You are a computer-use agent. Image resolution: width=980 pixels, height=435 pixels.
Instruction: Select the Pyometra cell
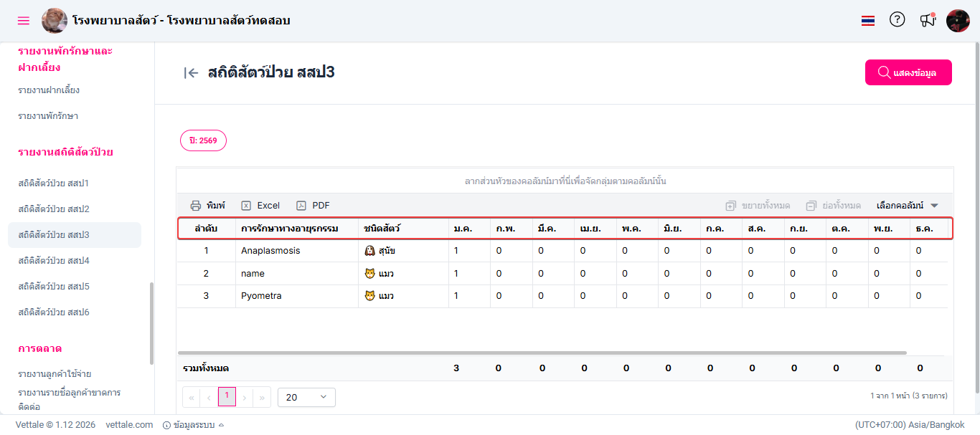point(297,296)
